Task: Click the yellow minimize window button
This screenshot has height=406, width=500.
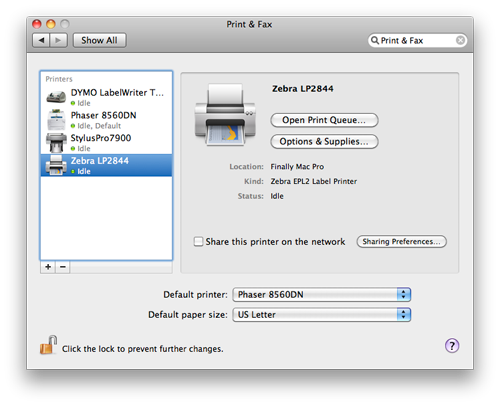Action: click(51, 24)
